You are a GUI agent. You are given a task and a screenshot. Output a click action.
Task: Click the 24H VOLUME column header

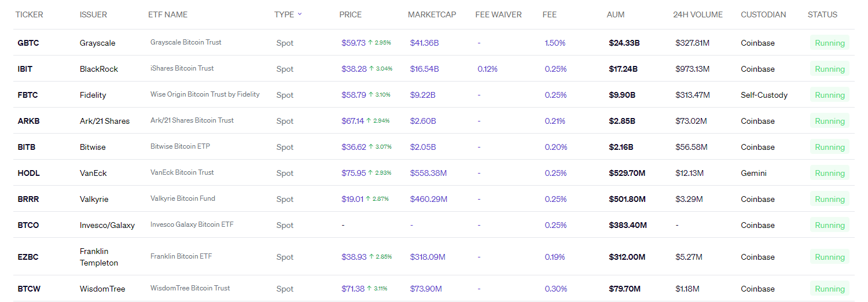click(x=697, y=14)
